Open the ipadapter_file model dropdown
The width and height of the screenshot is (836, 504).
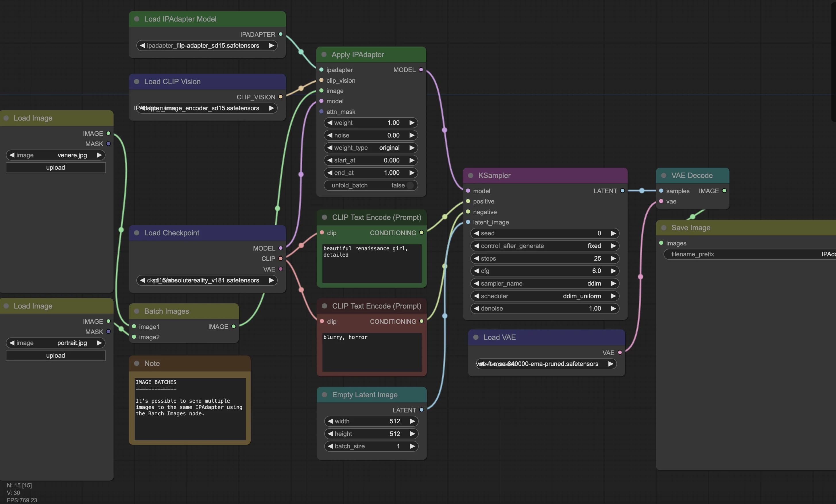(207, 45)
